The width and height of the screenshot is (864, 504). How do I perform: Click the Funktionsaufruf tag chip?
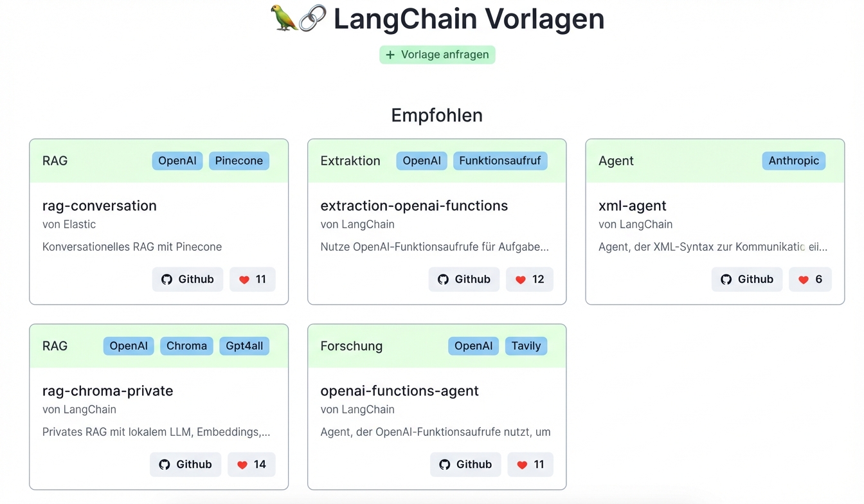pyautogui.click(x=500, y=161)
